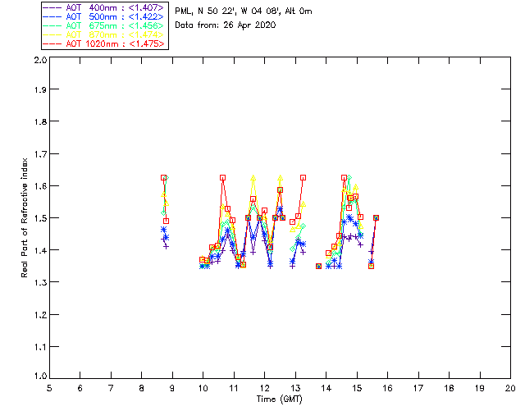This screenshot has height=420, width=525.
Task: Select the AOT 870nm yellow legend entry
Action: [x=104, y=34]
